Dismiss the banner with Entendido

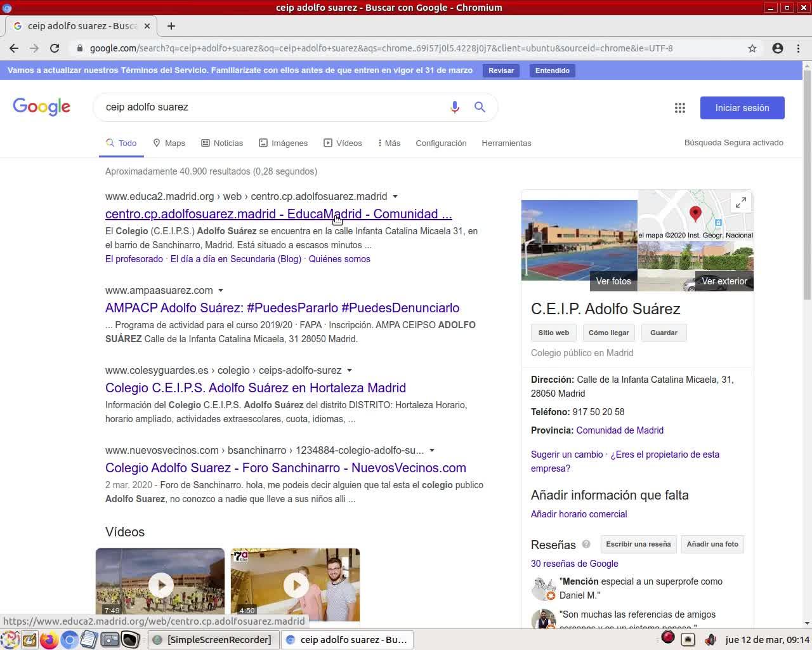click(553, 70)
